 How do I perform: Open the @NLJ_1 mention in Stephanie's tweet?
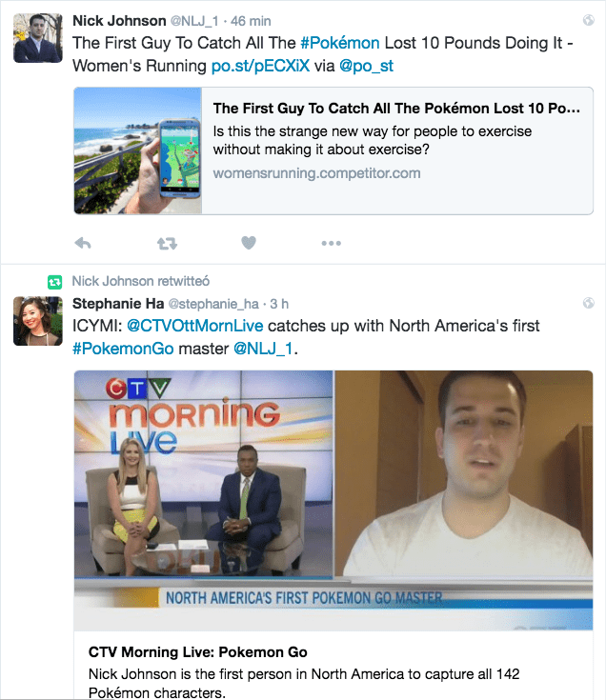(x=264, y=349)
